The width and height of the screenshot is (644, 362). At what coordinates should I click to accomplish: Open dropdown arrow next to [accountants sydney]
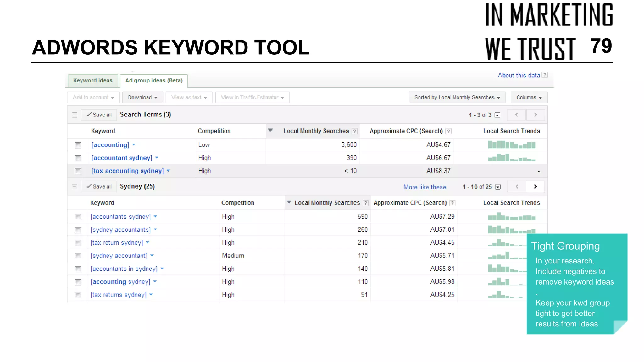click(155, 217)
